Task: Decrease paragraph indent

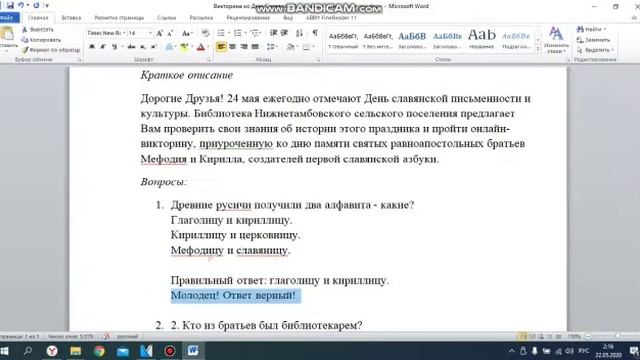Action: [273, 33]
